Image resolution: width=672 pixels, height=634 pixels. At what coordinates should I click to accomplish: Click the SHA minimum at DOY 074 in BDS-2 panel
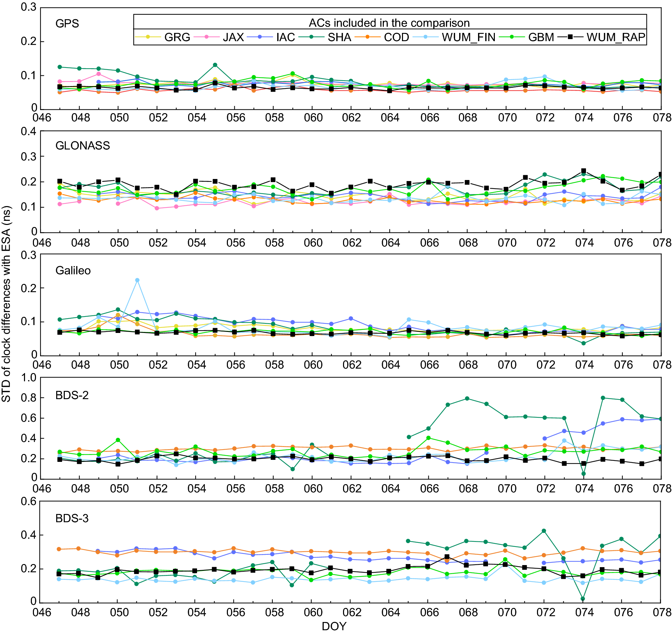click(x=584, y=474)
